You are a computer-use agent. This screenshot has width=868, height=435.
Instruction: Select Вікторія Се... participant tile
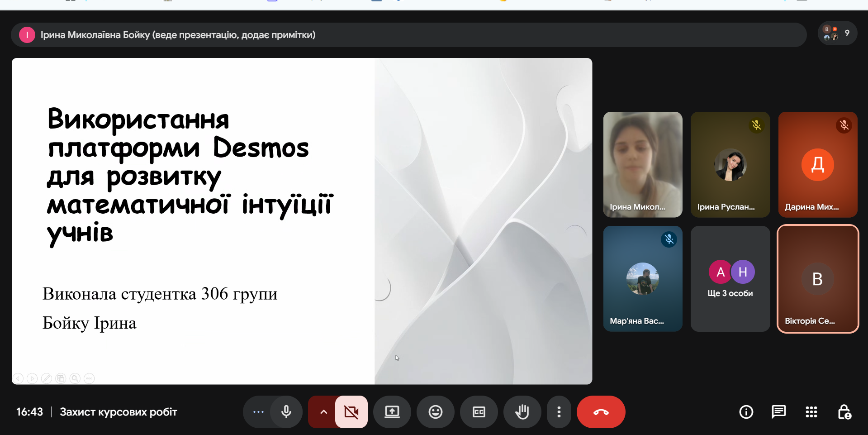coord(818,279)
